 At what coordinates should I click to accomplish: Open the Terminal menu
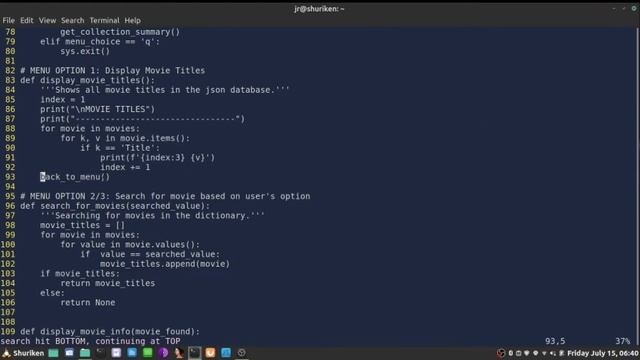tap(104, 20)
